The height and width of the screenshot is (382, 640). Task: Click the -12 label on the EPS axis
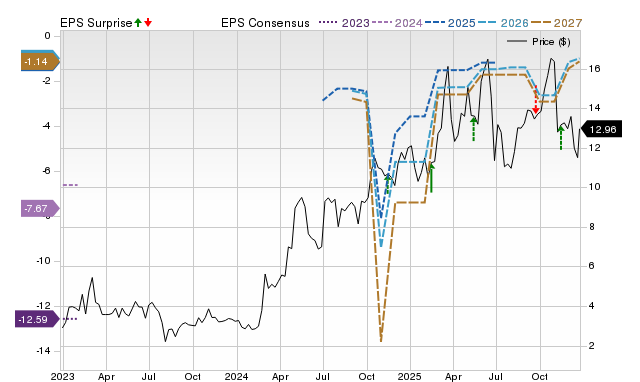(43, 306)
